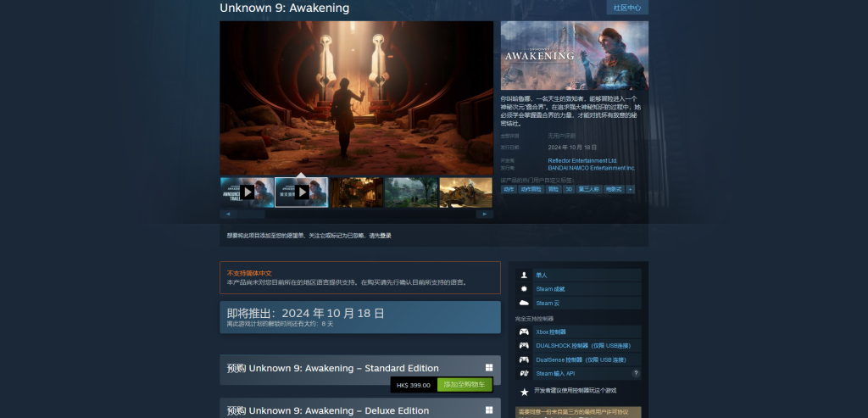Click the thumbnail strip scrollbar handle
Image resolution: width=868 pixels, height=418 pixels.
point(251,215)
